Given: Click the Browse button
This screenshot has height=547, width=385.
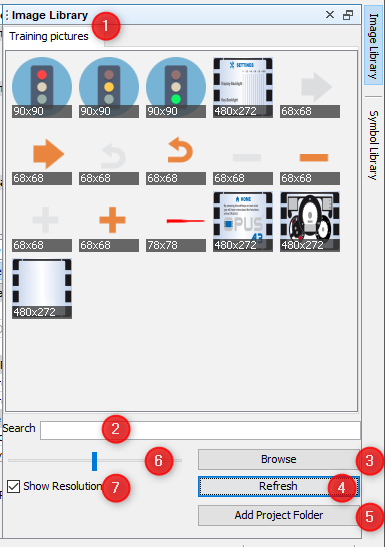Looking at the screenshot, I should coord(278,459).
